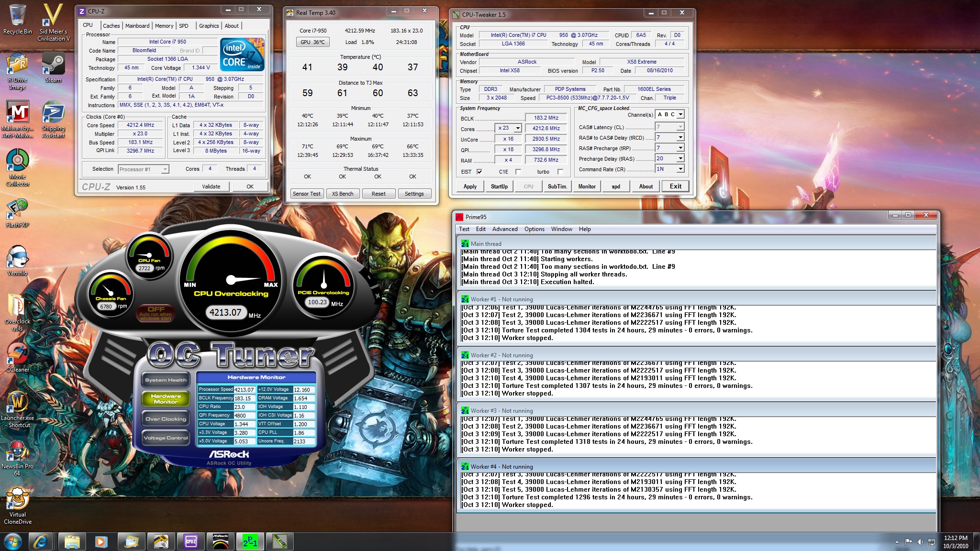Screen dimensions: 980x551
Task: Open the memory chip taskbar icon
Action: [x=279, y=541]
